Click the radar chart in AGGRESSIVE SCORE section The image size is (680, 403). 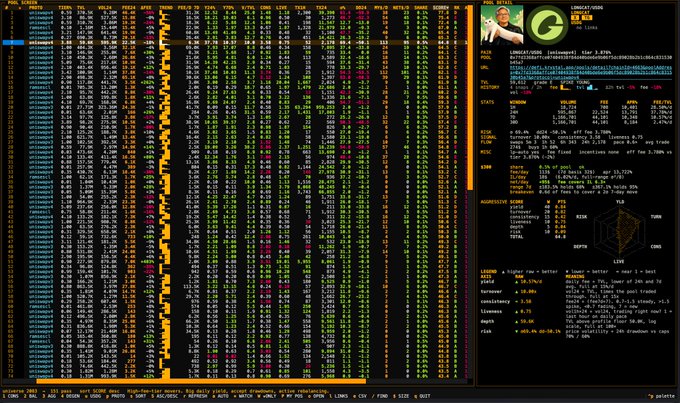(x=620, y=231)
